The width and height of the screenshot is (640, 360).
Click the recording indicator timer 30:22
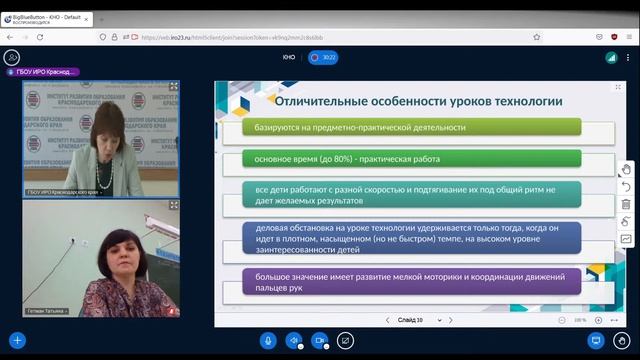323,58
